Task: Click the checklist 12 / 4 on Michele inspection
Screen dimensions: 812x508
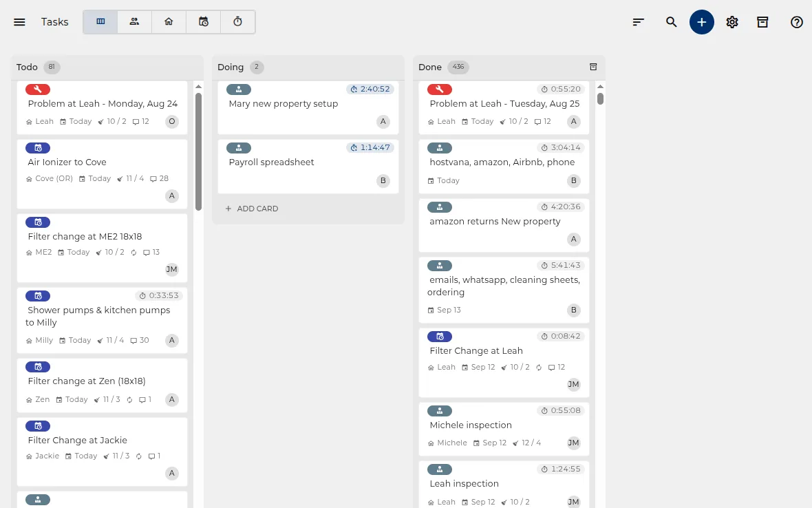Action: (526, 443)
